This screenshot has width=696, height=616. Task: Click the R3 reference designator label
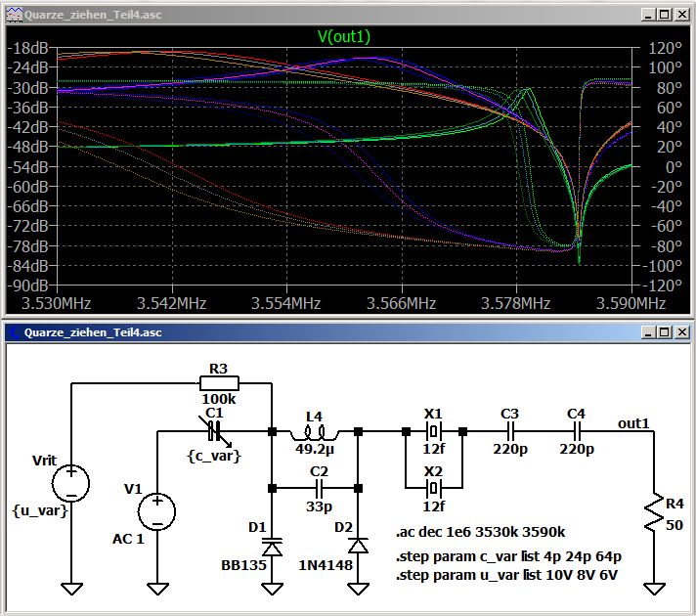click(x=218, y=369)
